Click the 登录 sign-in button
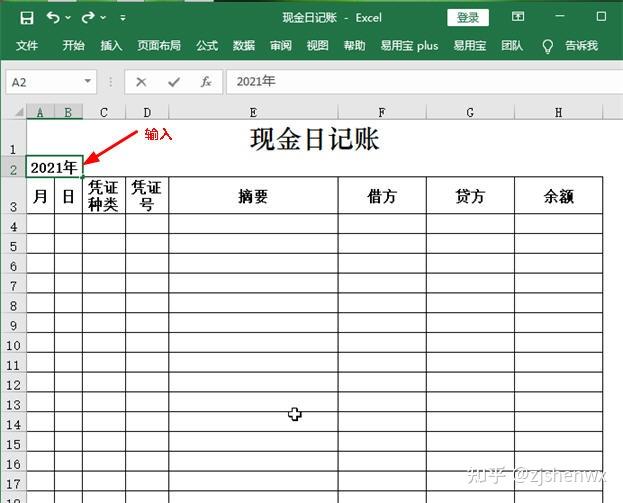This screenshot has width=623, height=503. 468,17
